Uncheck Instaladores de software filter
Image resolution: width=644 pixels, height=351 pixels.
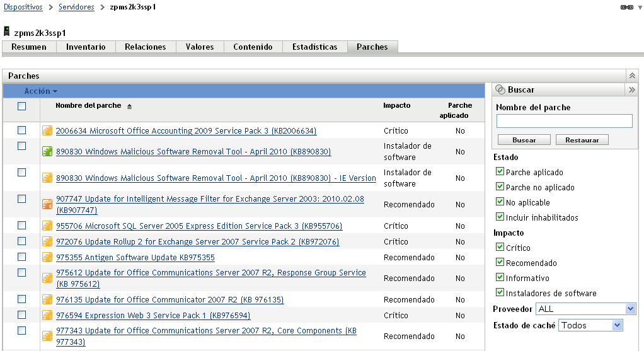pyautogui.click(x=500, y=292)
